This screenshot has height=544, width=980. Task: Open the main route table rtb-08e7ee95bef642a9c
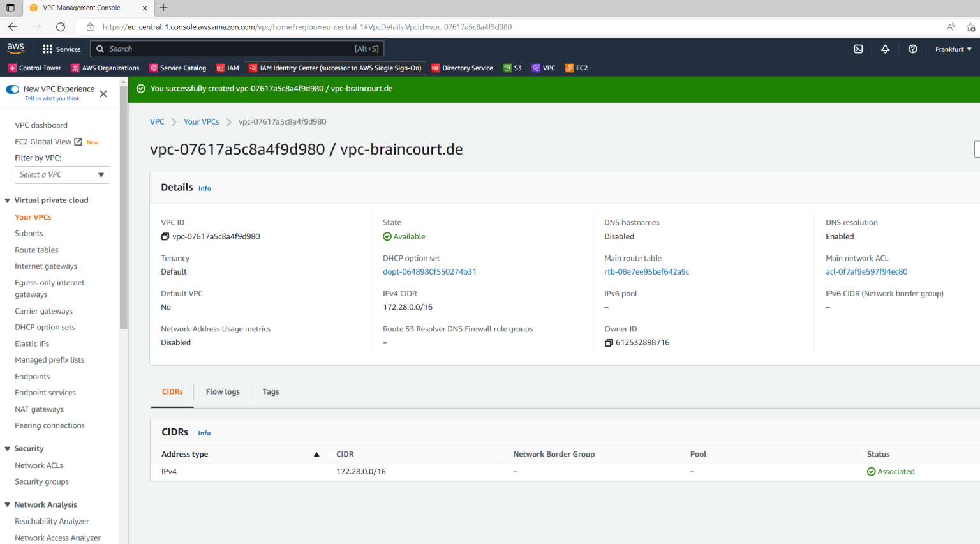click(646, 271)
